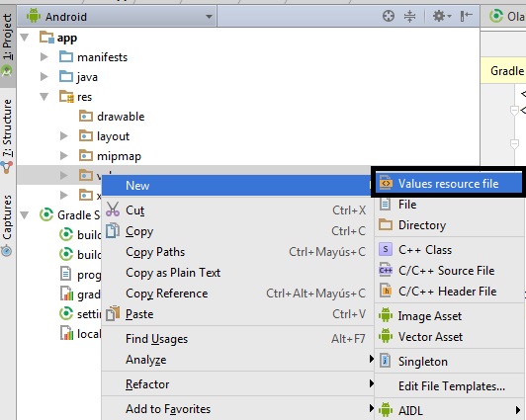This screenshot has height=420, width=526.
Task: Click the C/C++ Header File h icon
Action: (386, 291)
